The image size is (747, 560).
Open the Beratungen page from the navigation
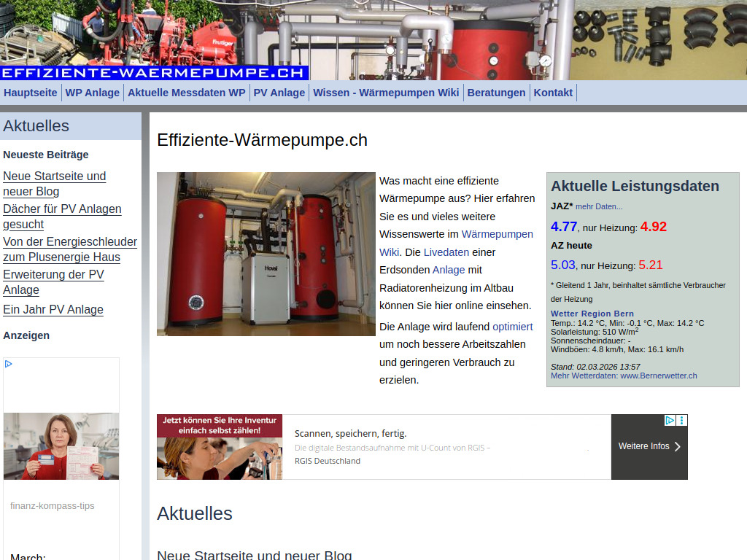point(497,93)
